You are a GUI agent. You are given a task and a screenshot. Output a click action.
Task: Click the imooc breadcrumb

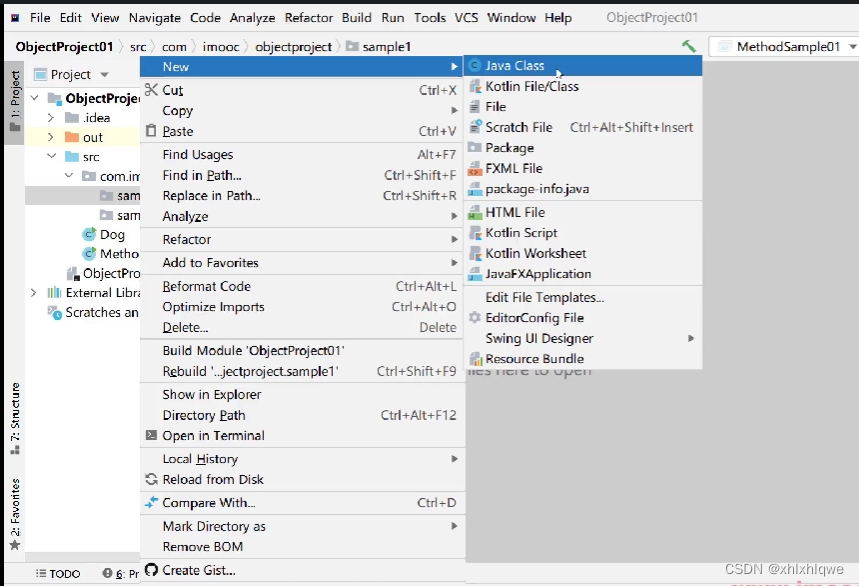(221, 47)
